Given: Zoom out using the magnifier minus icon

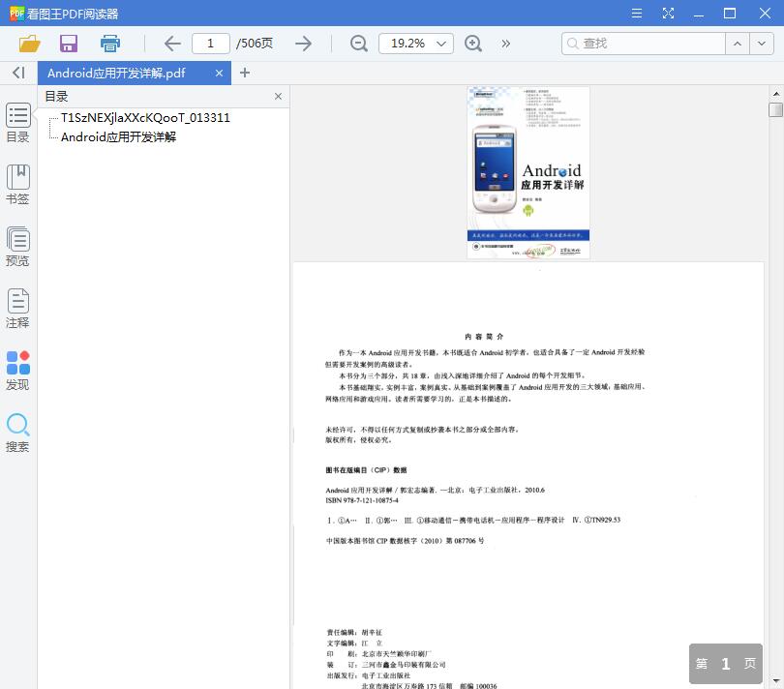Looking at the screenshot, I should pos(358,44).
